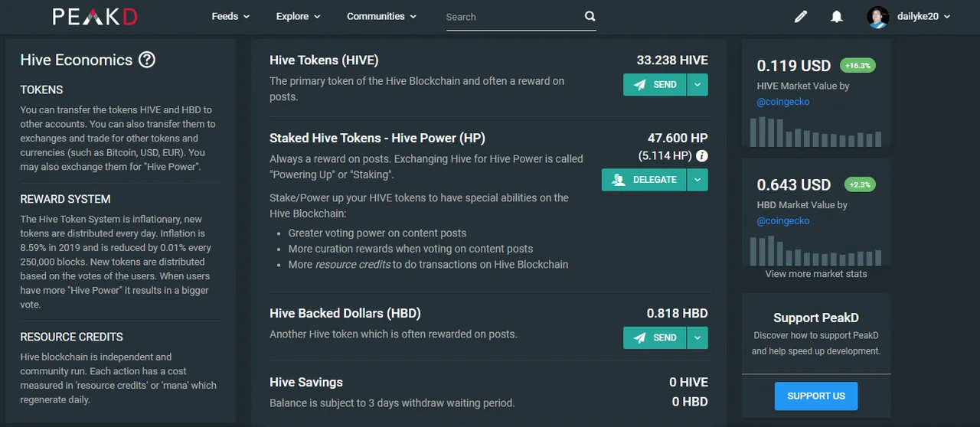Click the Support Us button
This screenshot has width=980, height=427.
point(816,396)
